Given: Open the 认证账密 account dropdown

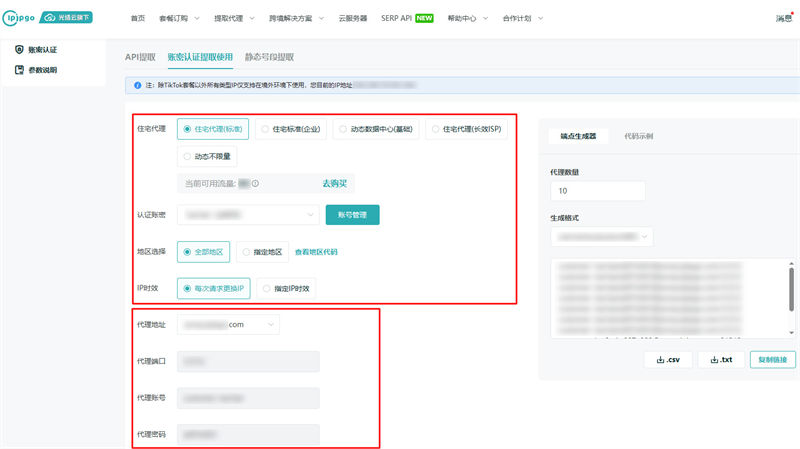Looking at the screenshot, I should click(x=248, y=215).
